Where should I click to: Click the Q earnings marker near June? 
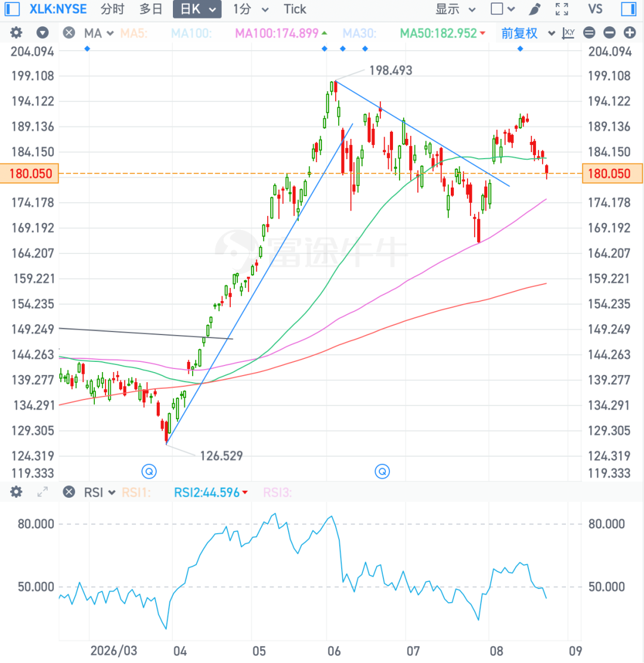382,471
